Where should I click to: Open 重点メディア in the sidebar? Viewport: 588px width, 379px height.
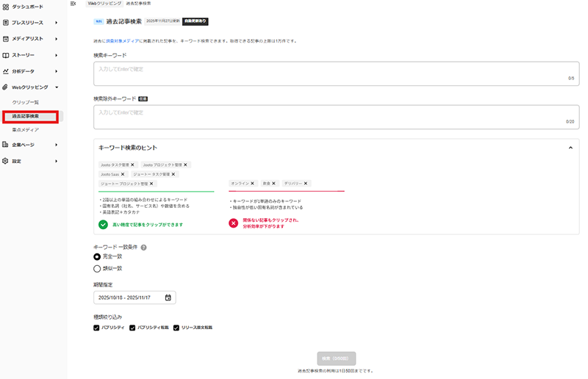pos(25,130)
